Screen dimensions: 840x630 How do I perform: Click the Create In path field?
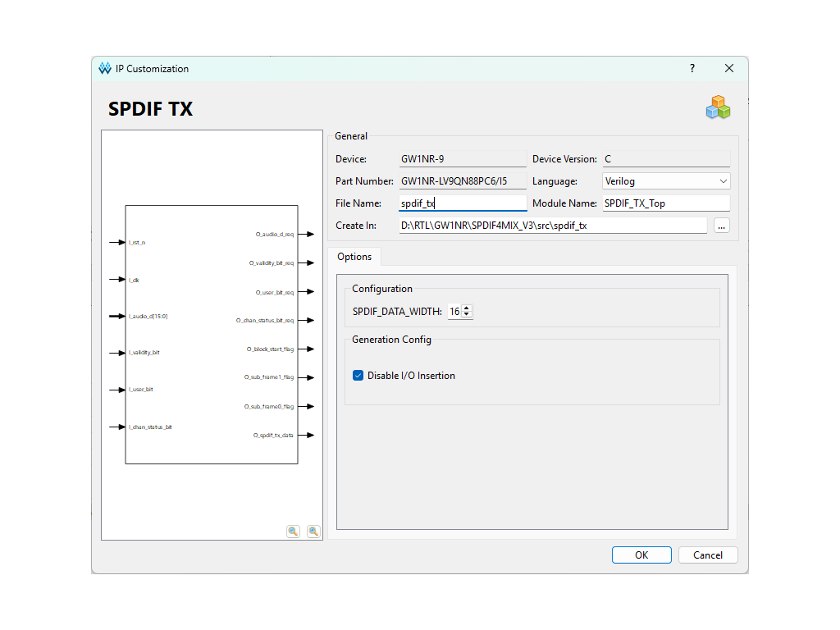552,226
